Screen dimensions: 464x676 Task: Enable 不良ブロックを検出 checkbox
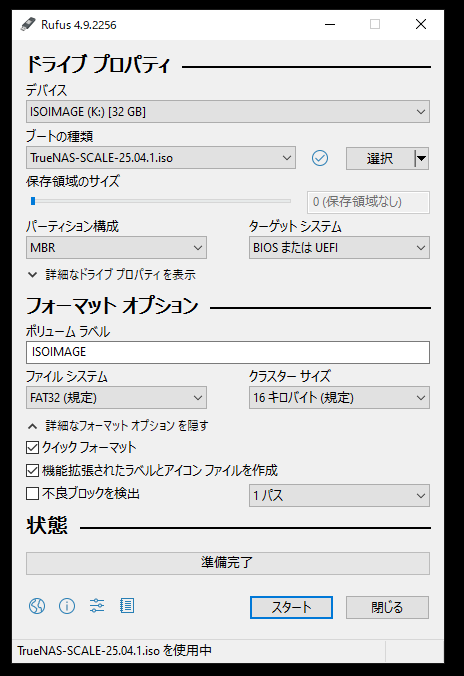[x=33, y=493]
